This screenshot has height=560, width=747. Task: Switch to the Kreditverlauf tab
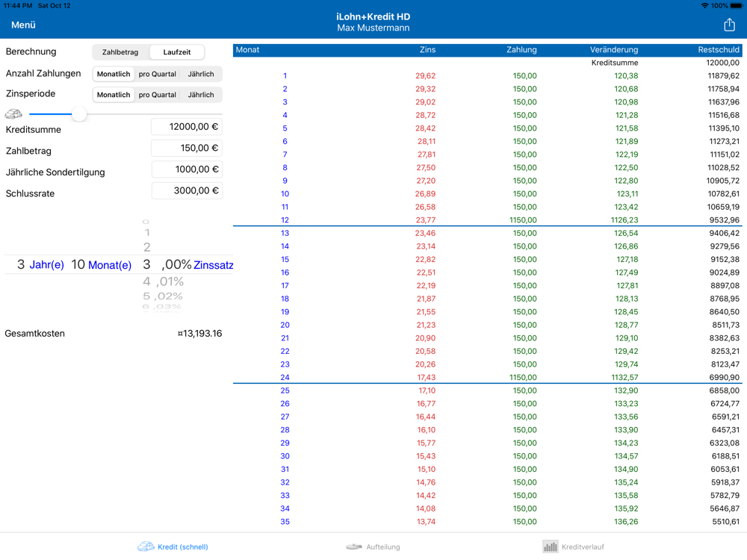(x=583, y=547)
